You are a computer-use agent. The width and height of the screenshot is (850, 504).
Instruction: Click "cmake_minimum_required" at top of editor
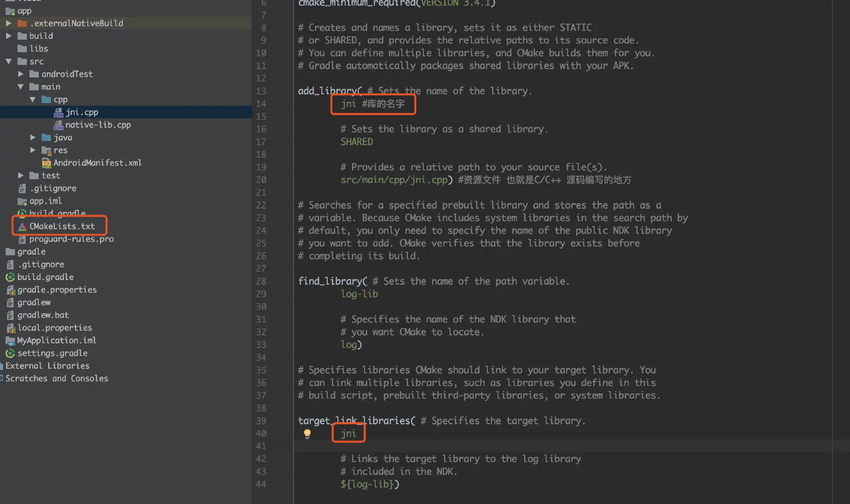click(357, 3)
